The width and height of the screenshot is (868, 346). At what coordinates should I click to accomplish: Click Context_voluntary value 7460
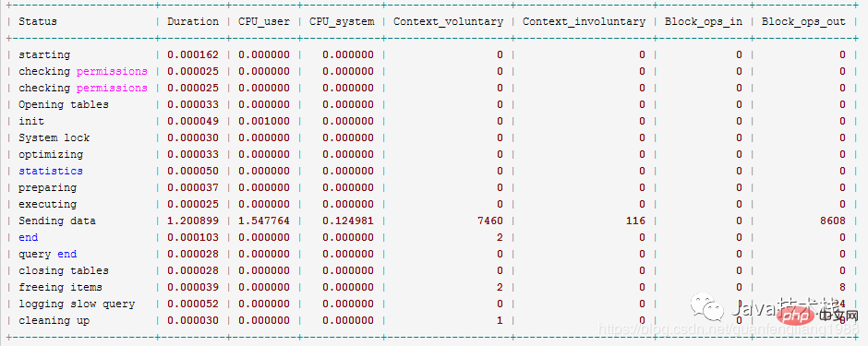coord(490,221)
